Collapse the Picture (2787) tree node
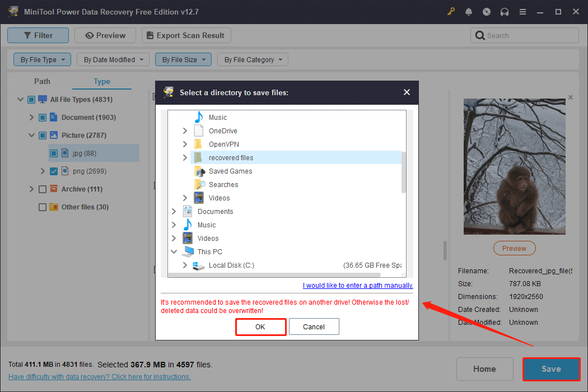Viewport: 588px width, 392px height. point(32,135)
